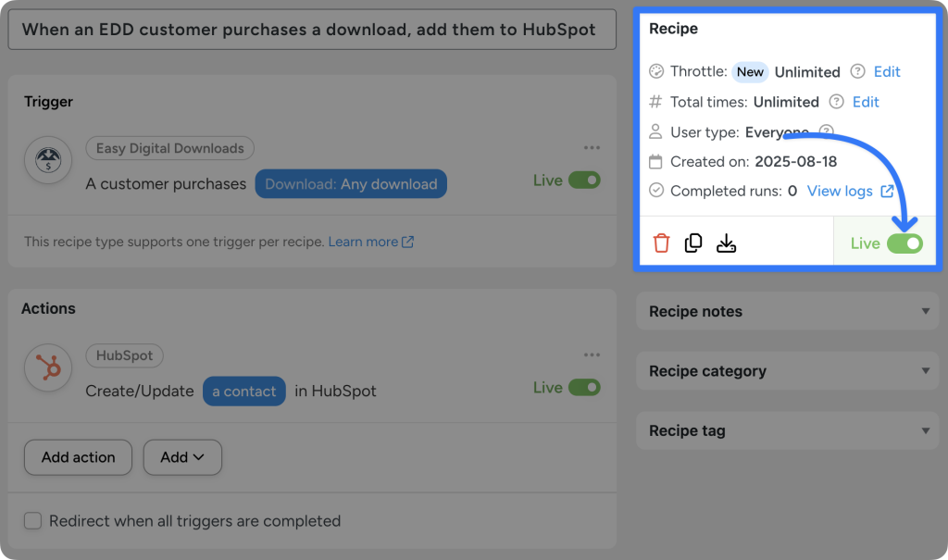This screenshot has width=948, height=560.
Task: Open the Add dropdown under Actions
Action: click(x=182, y=457)
